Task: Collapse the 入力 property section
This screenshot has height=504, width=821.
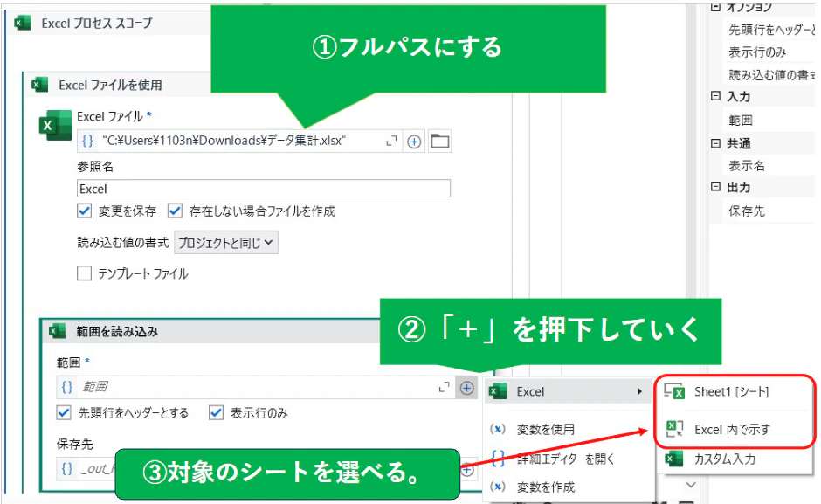Action: coord(716,96)
